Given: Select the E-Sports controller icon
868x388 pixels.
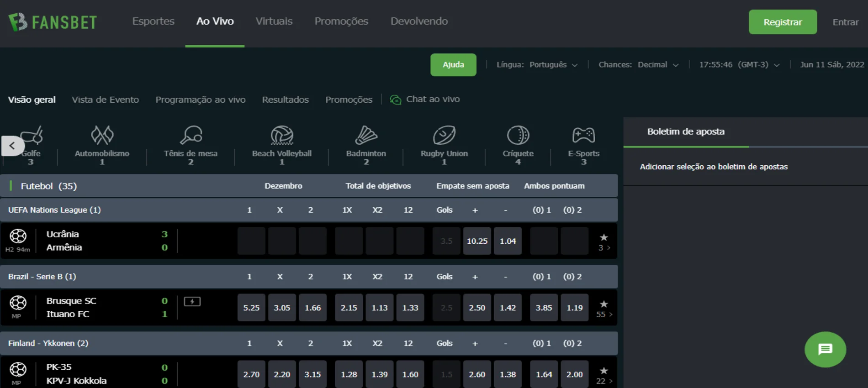Looking at the screenshot, I should click(x=583, y=135).
